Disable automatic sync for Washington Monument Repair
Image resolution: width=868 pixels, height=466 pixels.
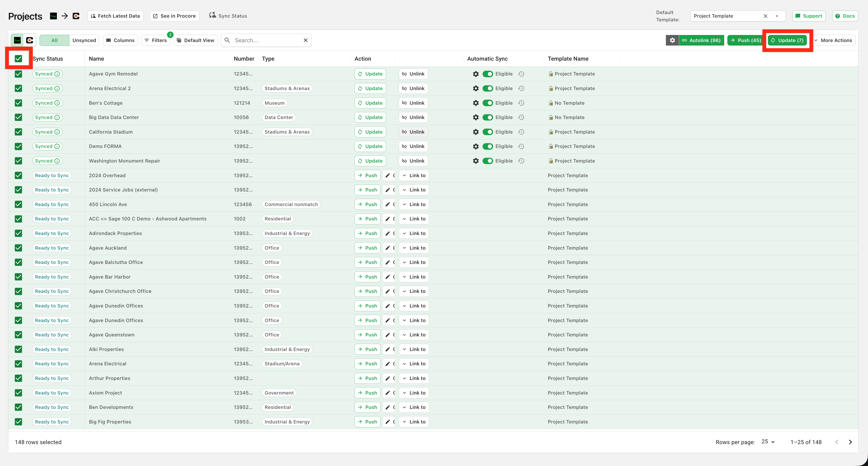[488, 161]
